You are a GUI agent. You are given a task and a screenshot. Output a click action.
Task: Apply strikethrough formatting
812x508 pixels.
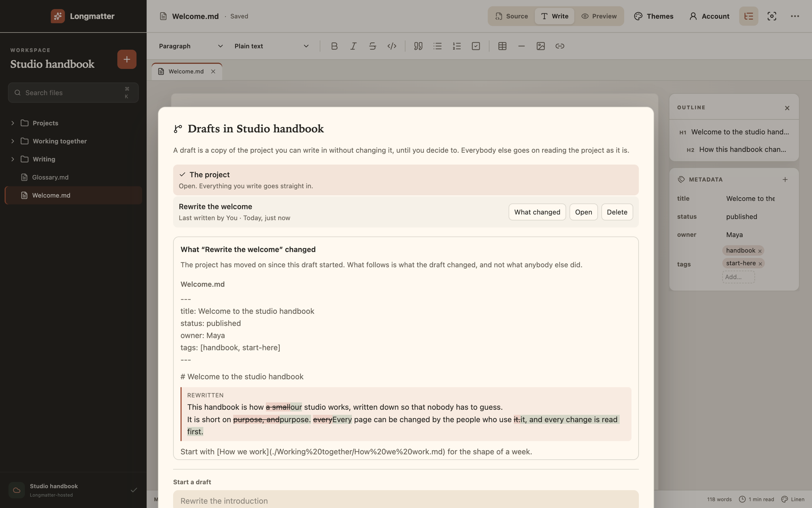tap(372, 46)
